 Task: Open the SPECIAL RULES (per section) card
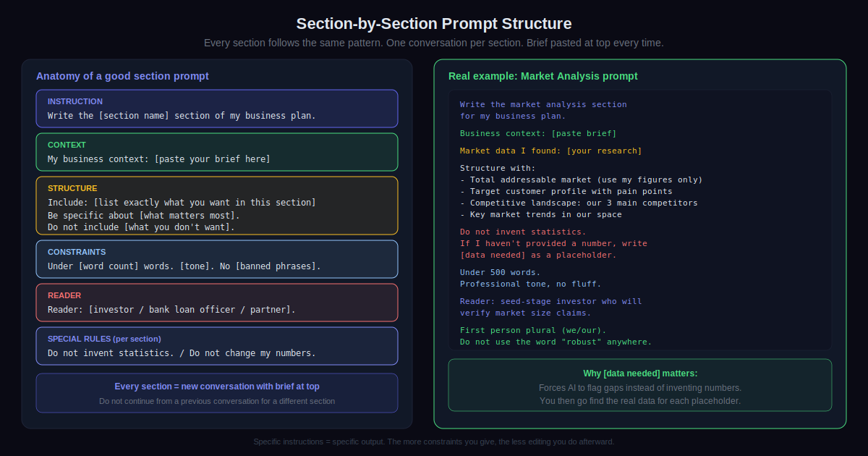click(x=217, y=346)
